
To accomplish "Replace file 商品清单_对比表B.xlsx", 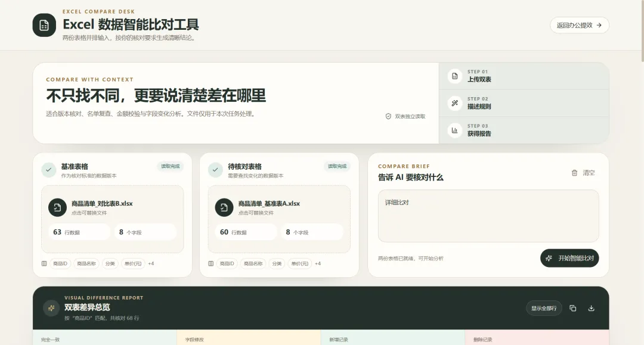I will pyautogui.click(x=112, y=219).
